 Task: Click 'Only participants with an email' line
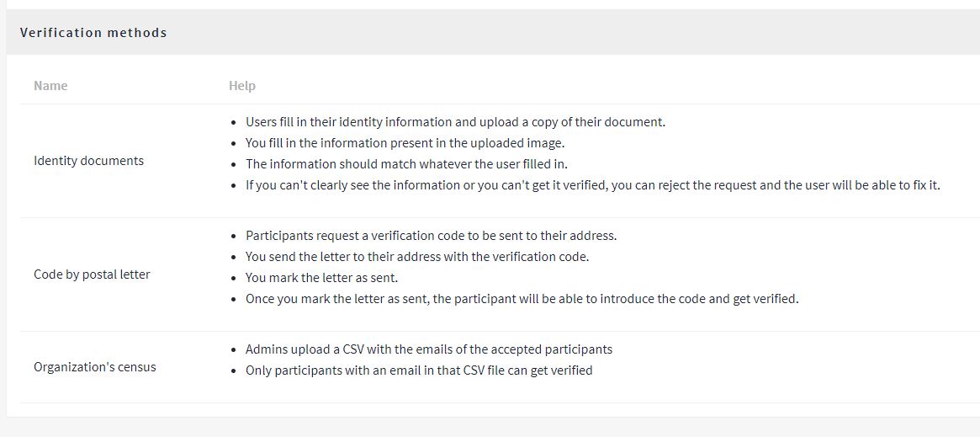[x=419, y=370]
